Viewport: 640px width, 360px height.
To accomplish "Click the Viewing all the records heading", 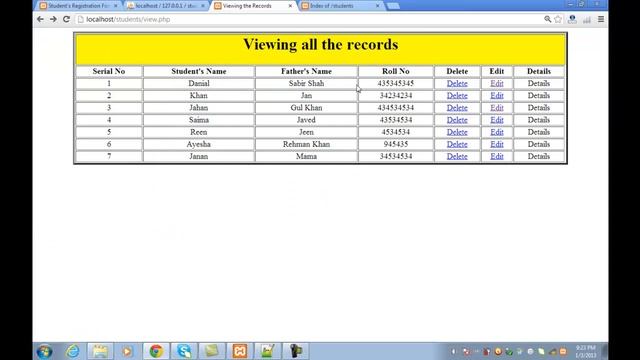I will 320,44.
